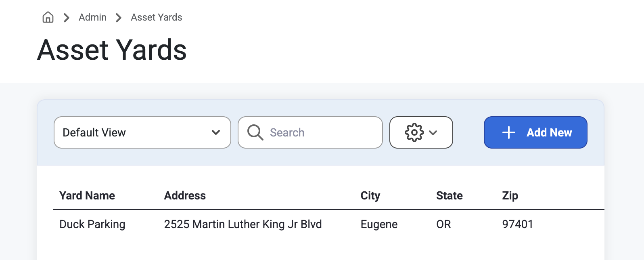Click the plus icon on Add New

tap(509, 132)
